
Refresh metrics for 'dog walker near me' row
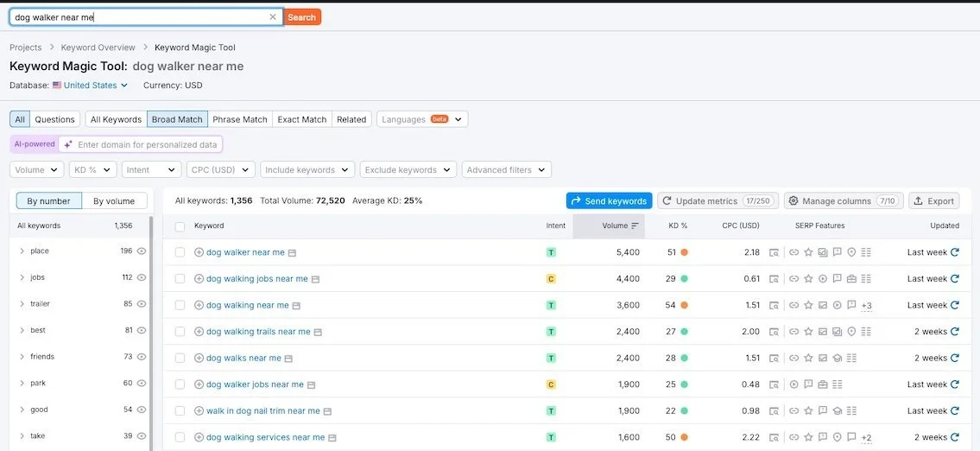point(954,252)
